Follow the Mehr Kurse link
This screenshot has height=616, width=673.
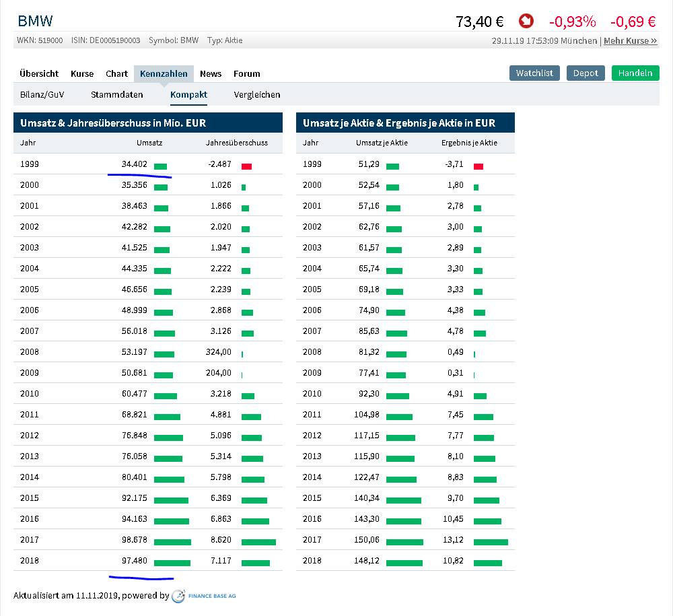[630, 40]
